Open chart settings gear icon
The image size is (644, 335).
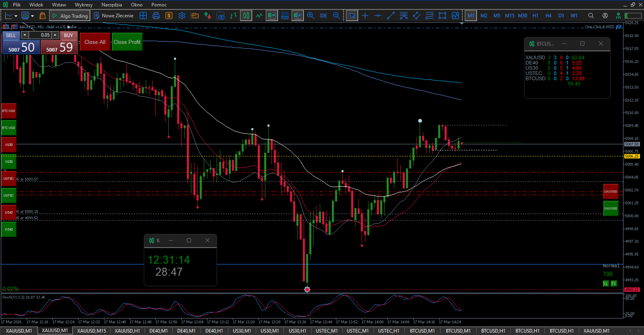(182, 16)
